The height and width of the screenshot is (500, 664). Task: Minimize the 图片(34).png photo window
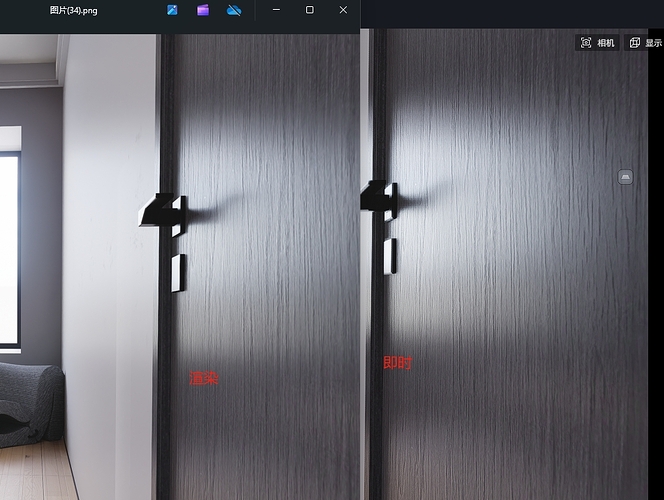click(x=276, y=10)
